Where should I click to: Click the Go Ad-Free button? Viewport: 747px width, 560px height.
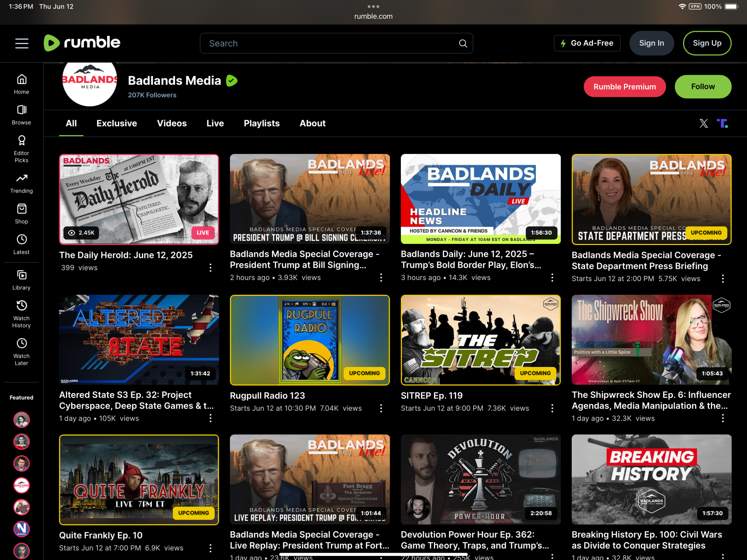587,43
